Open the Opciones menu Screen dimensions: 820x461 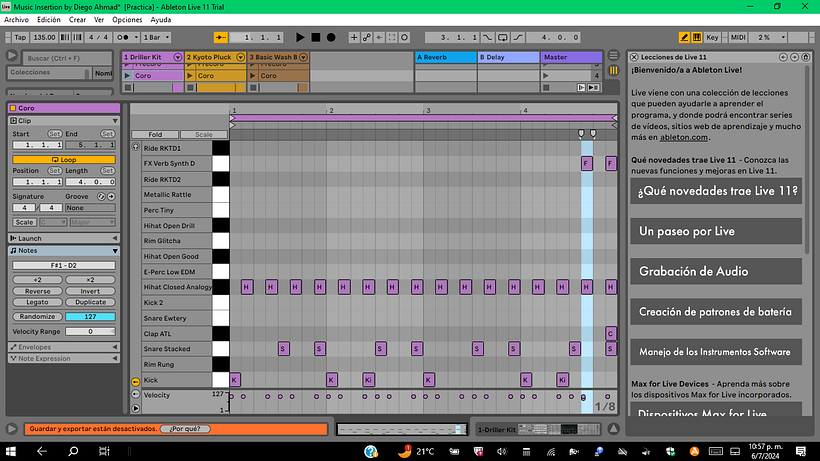click(127, 20)
